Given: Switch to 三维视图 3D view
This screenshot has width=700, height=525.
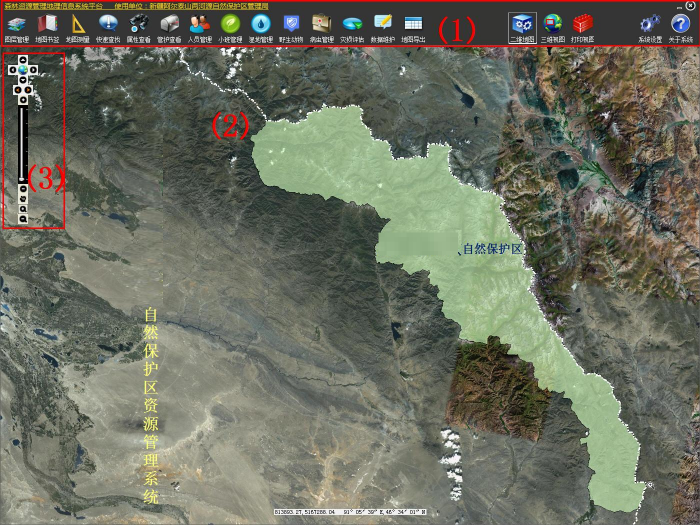Looking at the screenshot, I should coord(552,26).
